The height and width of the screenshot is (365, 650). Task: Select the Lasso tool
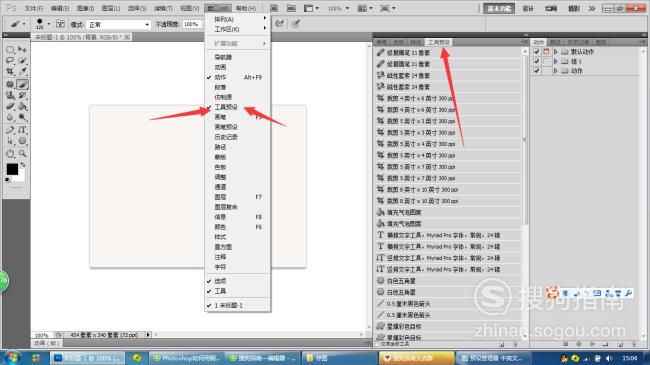point(10,61)
